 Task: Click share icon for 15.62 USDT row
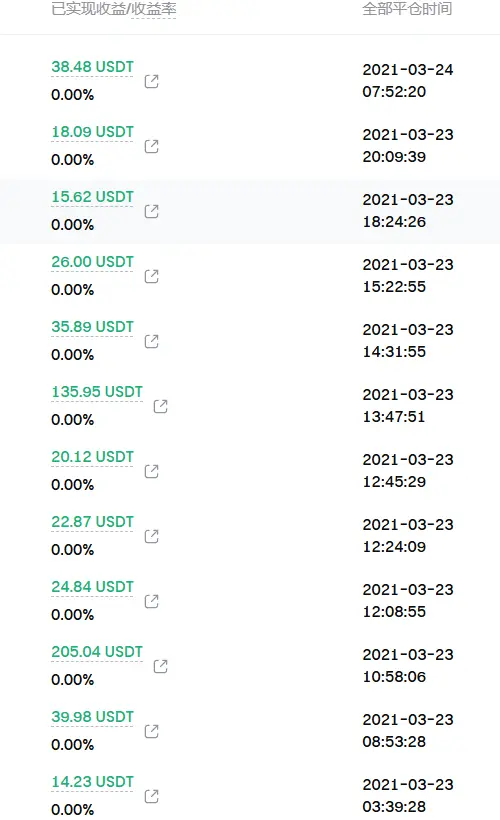click(x=152, y=211)
